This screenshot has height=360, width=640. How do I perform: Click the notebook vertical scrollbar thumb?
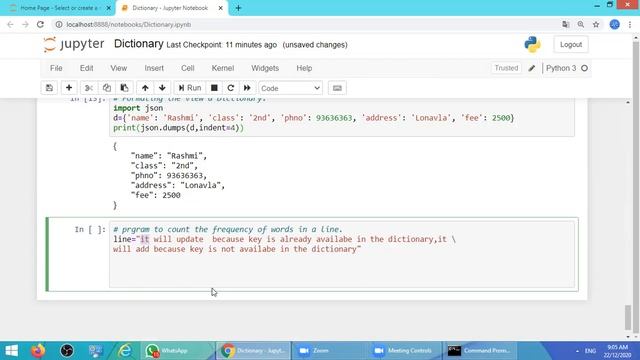point(628,318)
